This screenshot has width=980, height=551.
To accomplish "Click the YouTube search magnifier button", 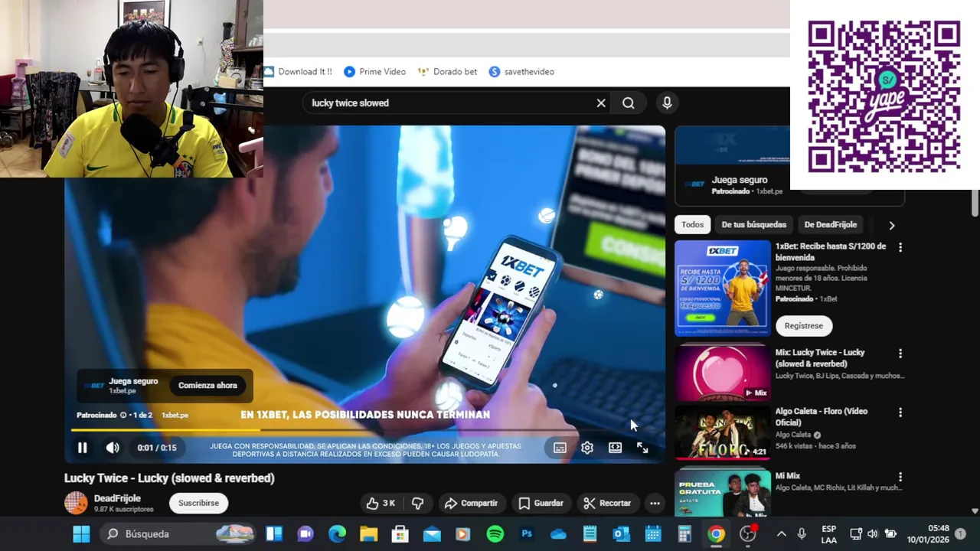I will point(629,103).
